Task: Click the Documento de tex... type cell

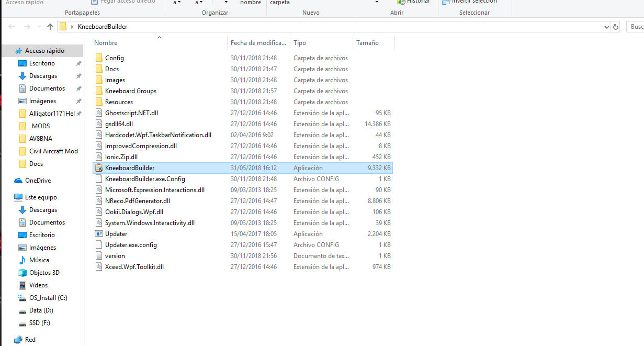Action: 321,256
